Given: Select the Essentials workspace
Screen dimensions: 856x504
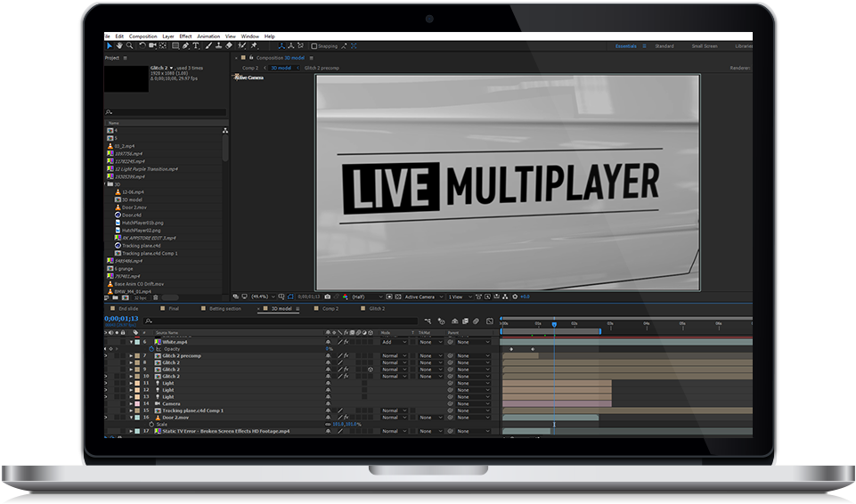Looking at the screenshot, I should pyautogui.click(x=625, y=46).
